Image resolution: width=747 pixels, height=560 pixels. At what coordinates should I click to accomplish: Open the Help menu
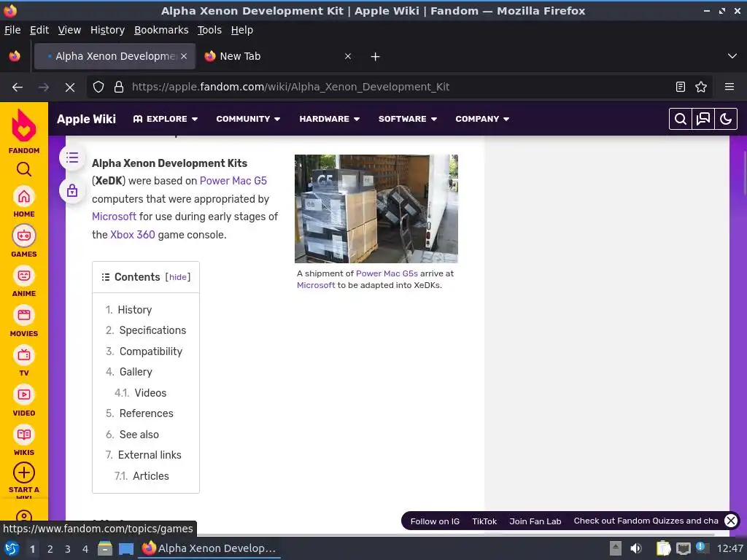(242, 30)
